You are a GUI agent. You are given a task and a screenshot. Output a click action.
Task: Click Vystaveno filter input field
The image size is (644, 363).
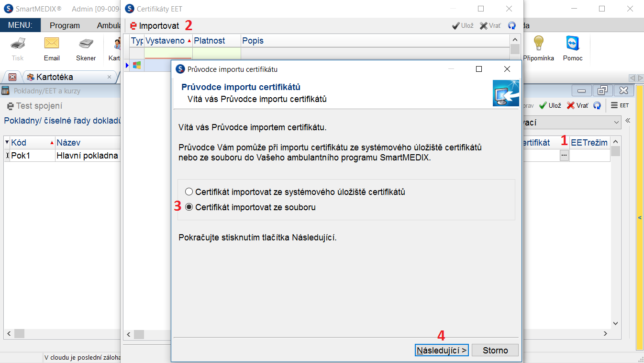click(168, 53)
